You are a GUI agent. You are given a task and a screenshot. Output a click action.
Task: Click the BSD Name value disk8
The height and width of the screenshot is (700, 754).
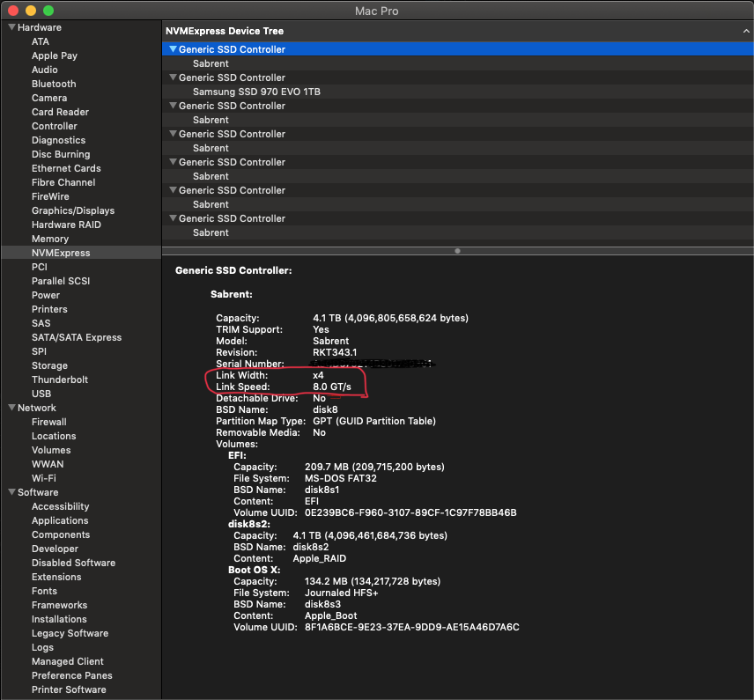(x=325, y=409)
